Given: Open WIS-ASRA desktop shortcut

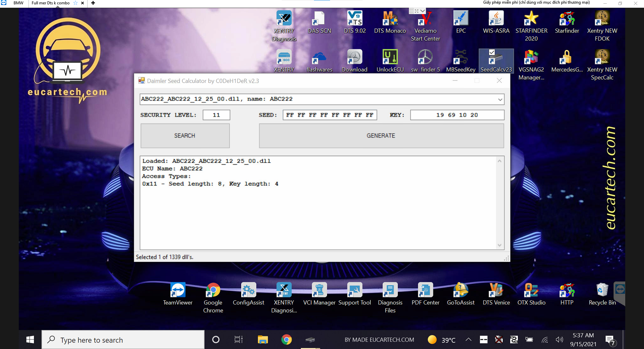Looking at the screenshot, I should (x=496, y=22).
